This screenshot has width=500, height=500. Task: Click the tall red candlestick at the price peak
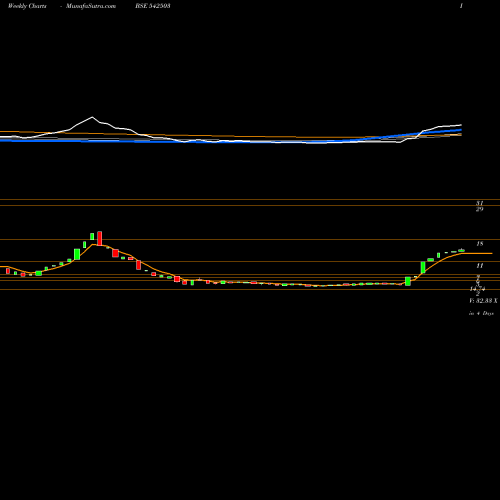pos(99,238)
